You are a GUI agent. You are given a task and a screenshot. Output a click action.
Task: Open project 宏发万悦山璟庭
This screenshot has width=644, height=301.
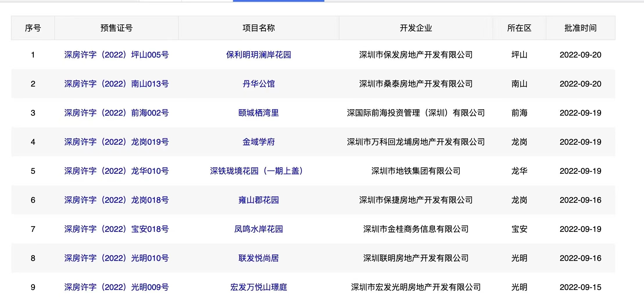(258, 287)
